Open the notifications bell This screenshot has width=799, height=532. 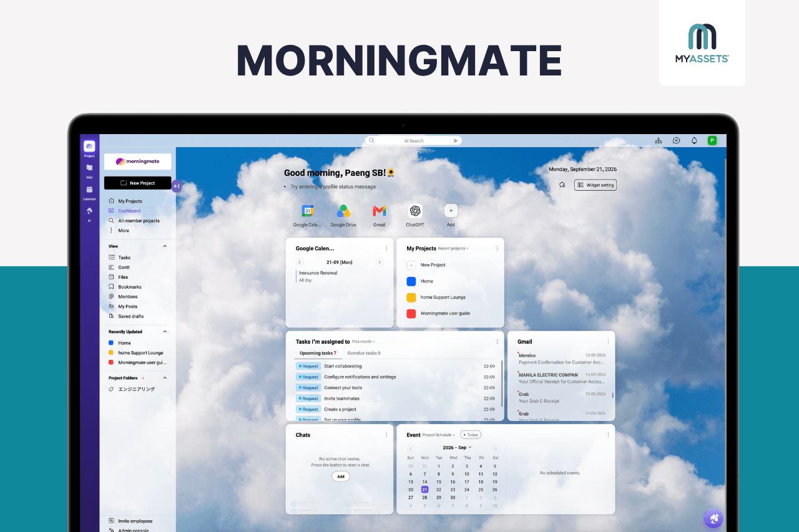coord(694,141)
